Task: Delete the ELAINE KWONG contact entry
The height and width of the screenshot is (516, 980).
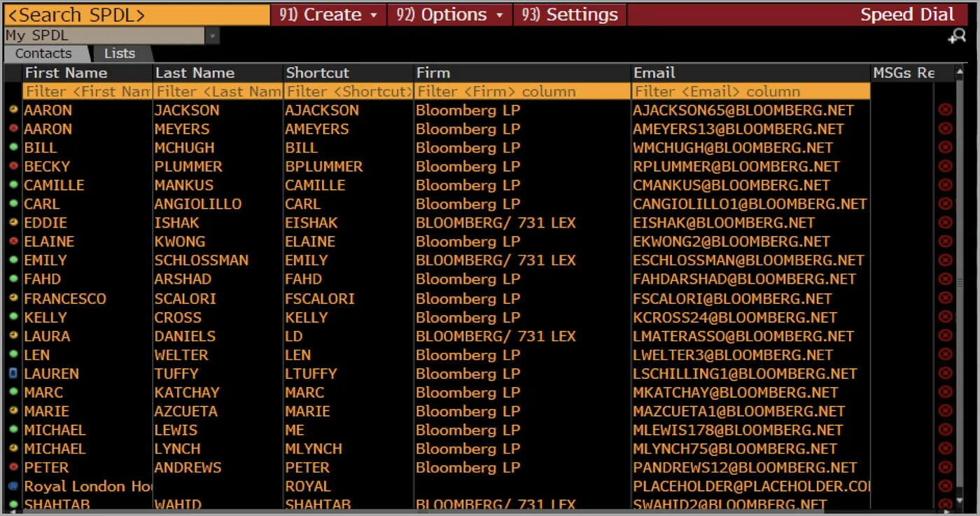Action: coord(945,242)
